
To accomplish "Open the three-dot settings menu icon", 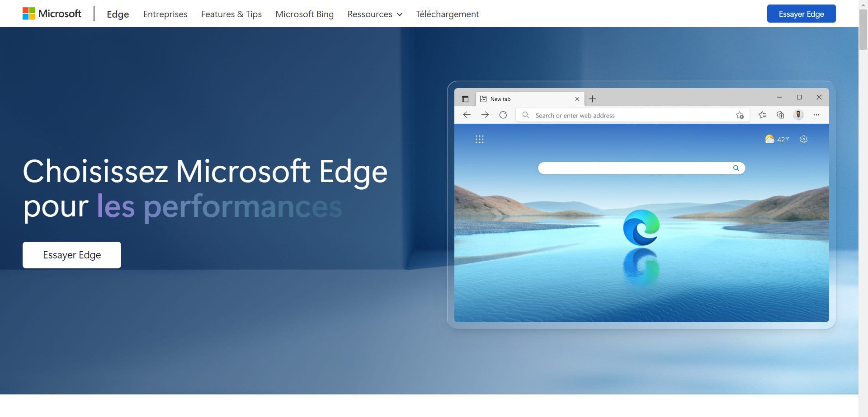I will [816, 115].
